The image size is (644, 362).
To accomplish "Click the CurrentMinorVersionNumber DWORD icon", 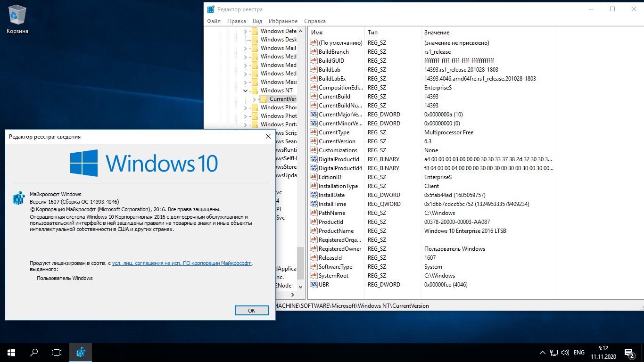I will click(x=314, y=123).
